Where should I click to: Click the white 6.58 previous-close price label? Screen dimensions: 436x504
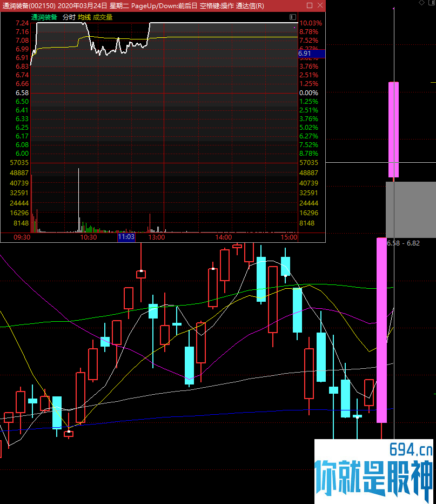pos(22,93)
